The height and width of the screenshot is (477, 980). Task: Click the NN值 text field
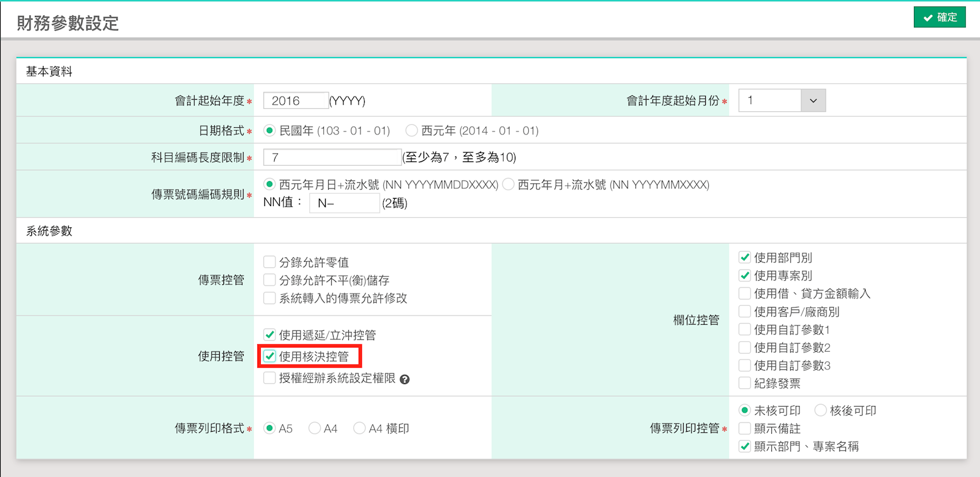point(344,204)
